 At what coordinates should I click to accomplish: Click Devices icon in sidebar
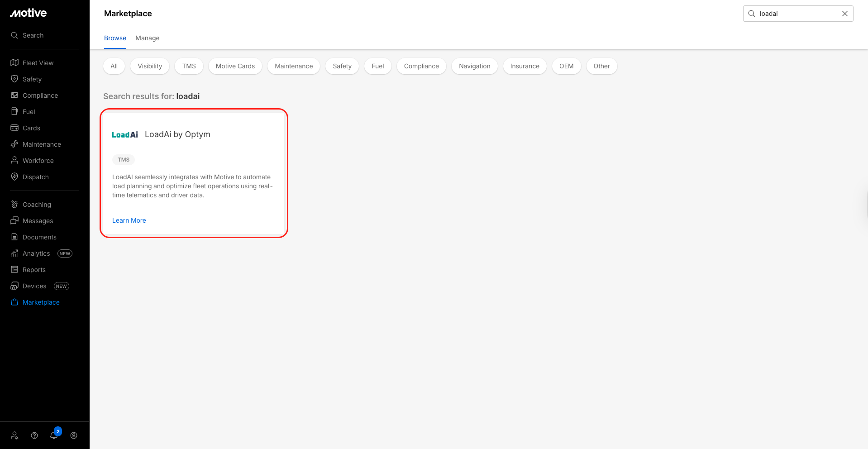(14, 286)
